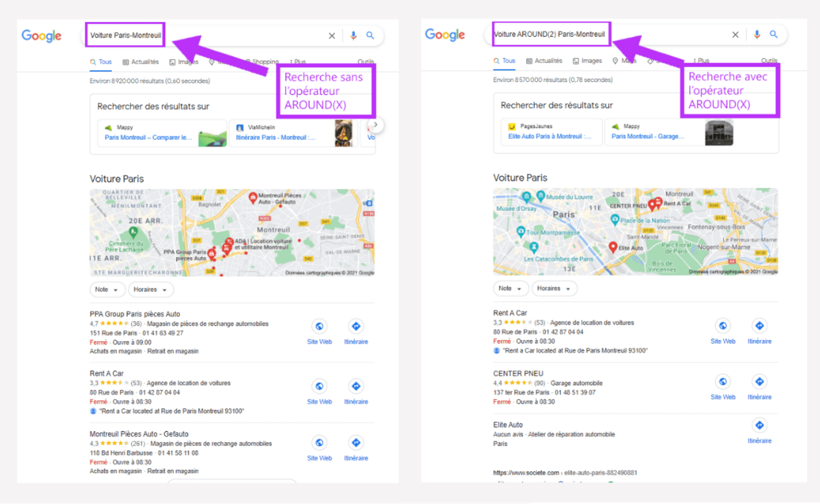Image resolution: width=820 pixels, height=504 pixels.
Task: Open PagesJaunes 'Elite Auto Paris à Montreuil' link
Action: 550,136
